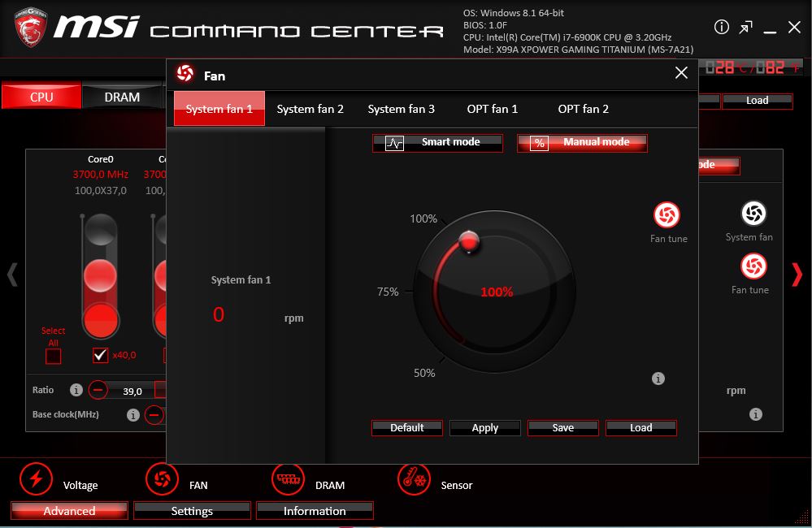812x528 pixels.
Task: Go to previous page with left arrow
Action: (12, 275)
